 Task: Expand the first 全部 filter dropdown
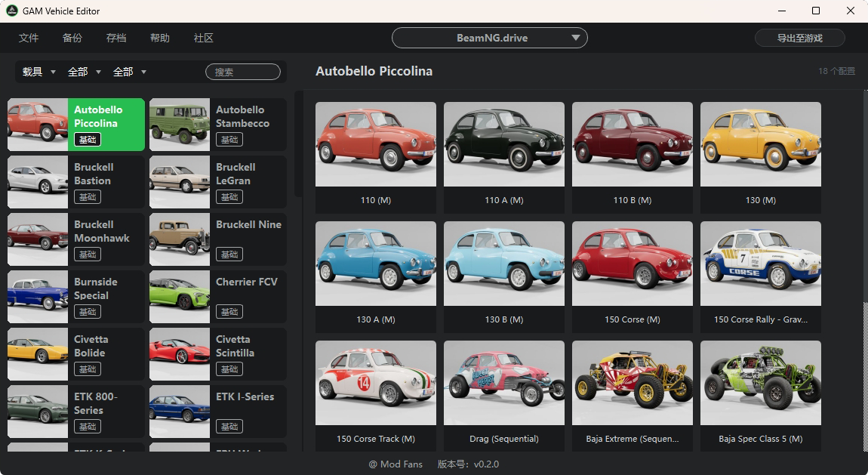(85, 72)
